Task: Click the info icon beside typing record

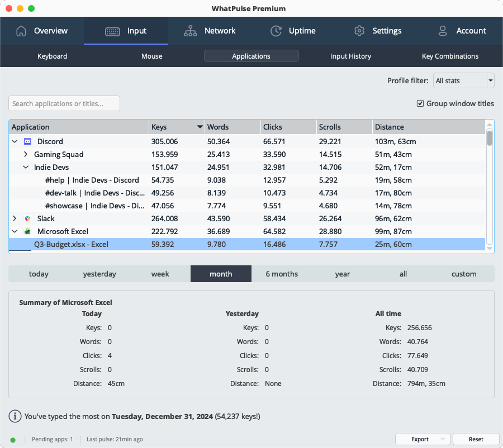Action: point(15,416)
